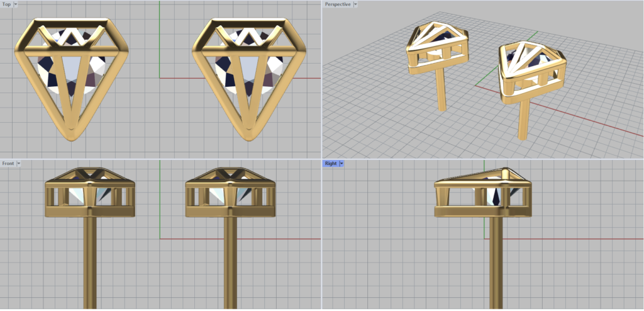
Task: Select right earring's gemstone in Top view
Action: [231, 71]
